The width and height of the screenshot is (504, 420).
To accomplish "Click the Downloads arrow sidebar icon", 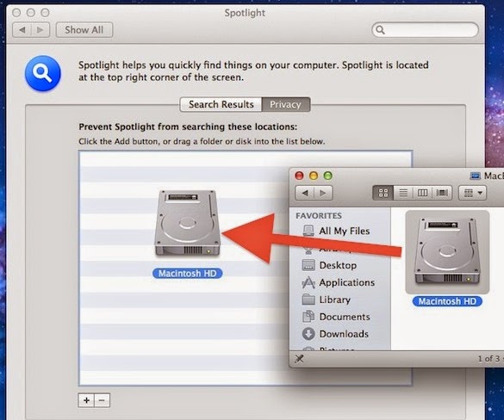I will tap(308, 334).
